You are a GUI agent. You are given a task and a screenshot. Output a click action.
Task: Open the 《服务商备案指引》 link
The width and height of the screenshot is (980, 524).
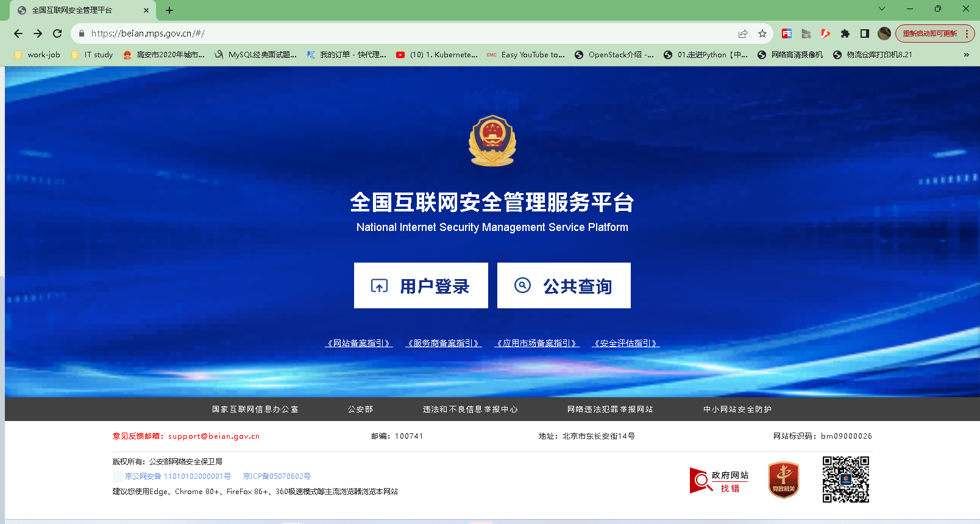pyautogui.click(x=444, y=344)
